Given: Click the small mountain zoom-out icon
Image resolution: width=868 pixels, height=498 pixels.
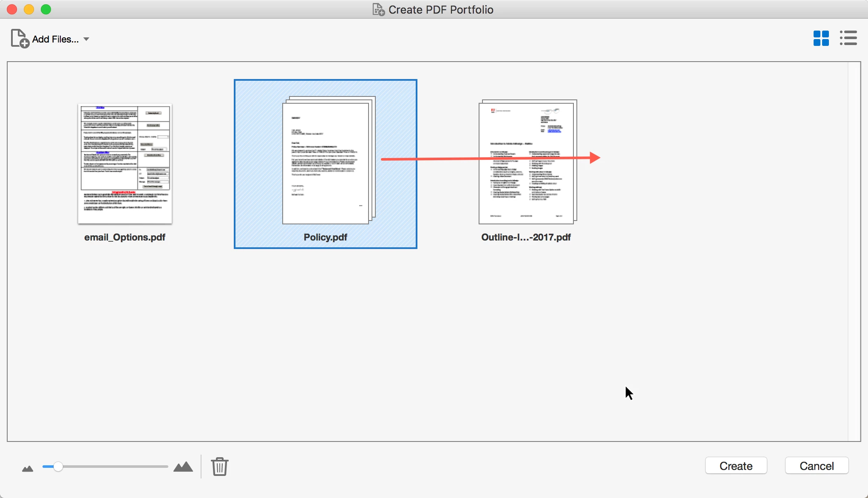Looking at the screenshot, I should coord(28,468).
